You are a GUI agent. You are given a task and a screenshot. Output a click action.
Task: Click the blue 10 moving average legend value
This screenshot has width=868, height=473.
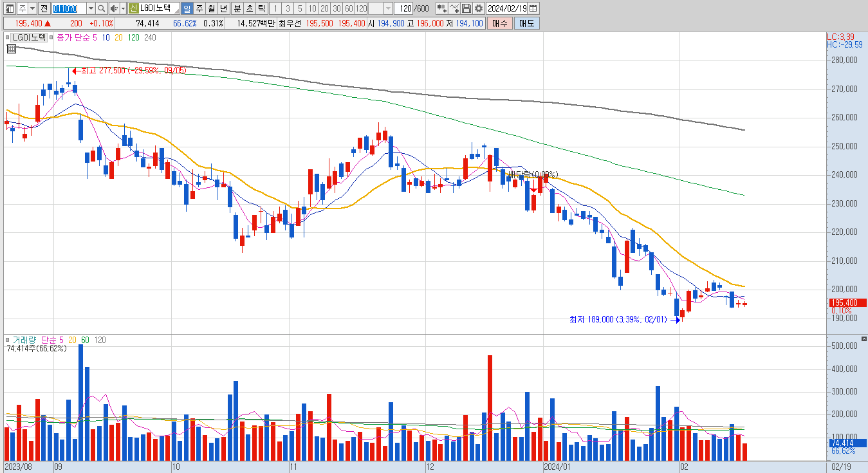coord(106,37)
